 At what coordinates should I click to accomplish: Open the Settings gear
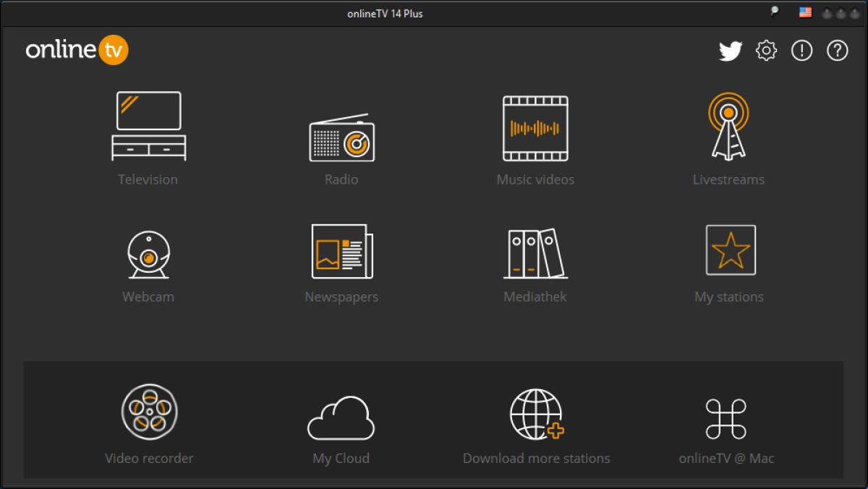(x=766, y=50)
